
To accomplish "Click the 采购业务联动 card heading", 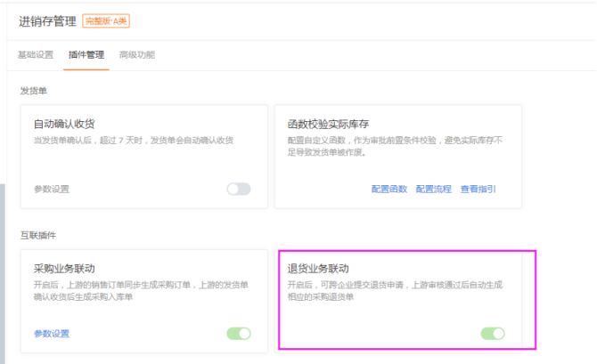I will (x=64, y=268).
